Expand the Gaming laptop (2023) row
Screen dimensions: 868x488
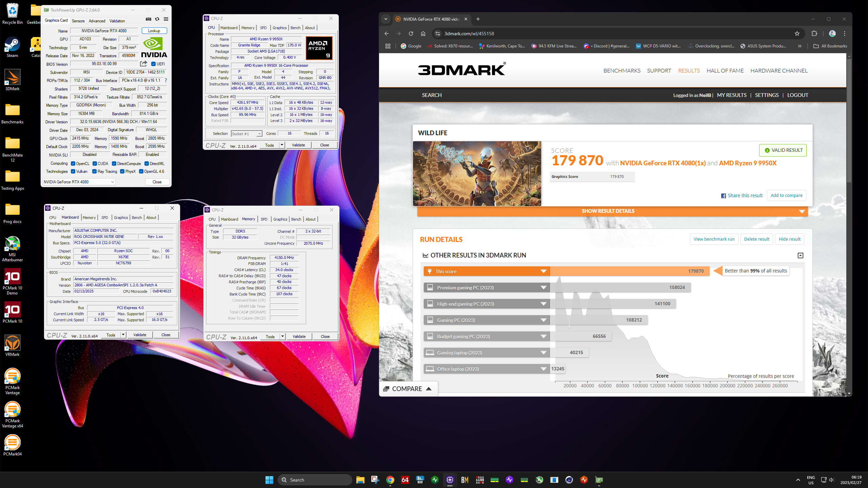[487, 353]
